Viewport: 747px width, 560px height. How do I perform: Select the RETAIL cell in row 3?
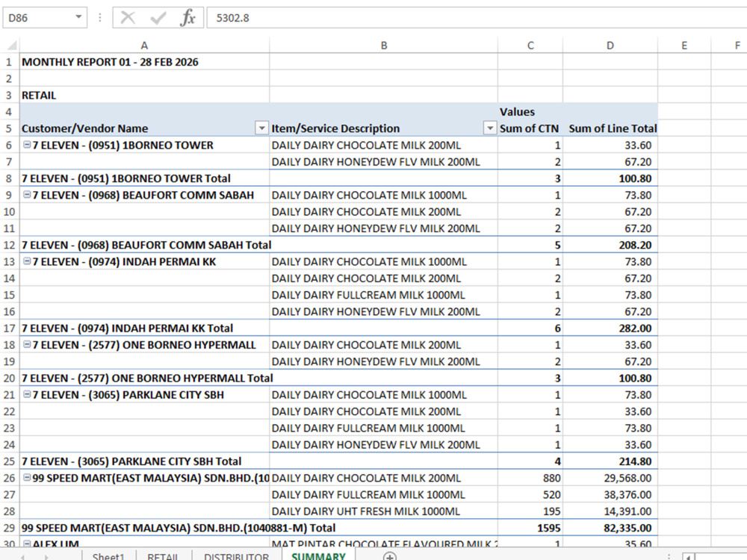(144, 96)
